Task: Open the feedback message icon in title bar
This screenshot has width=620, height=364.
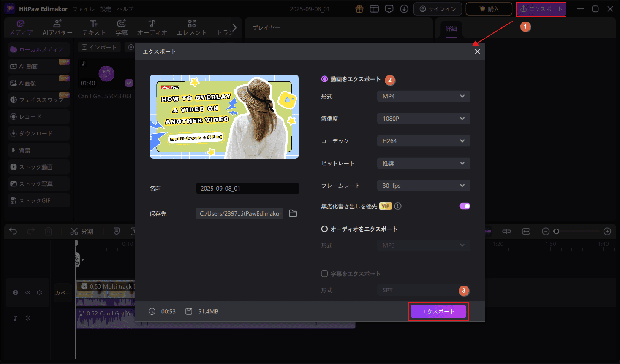Action: click(389, 9)
